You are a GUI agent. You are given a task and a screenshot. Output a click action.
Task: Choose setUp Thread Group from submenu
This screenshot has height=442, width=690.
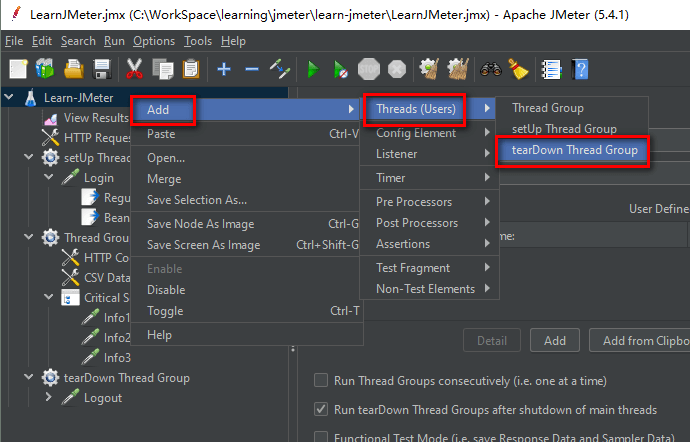(x=572, y=129)
